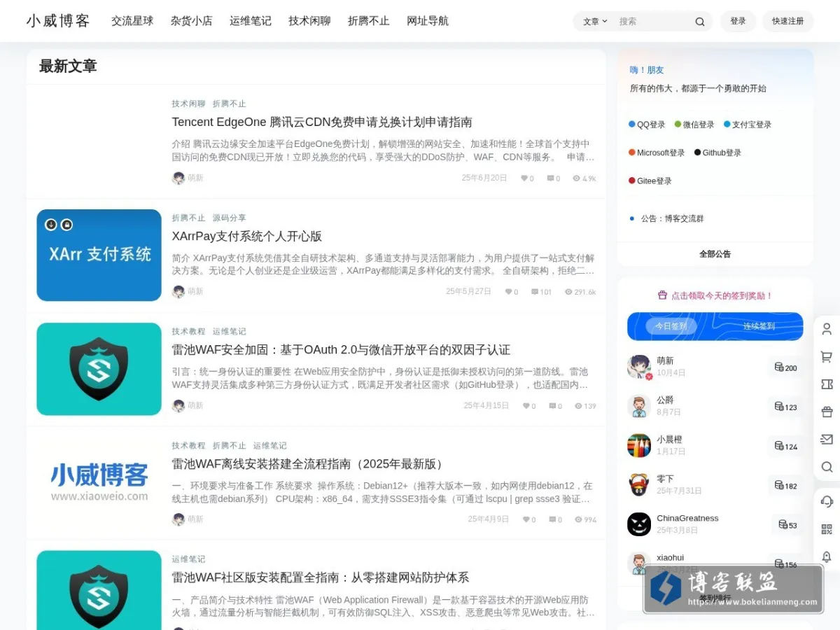This screenshot has width=840, height=630.
Task: Open 公告：博客交流群 announcement
Action: 672,218
